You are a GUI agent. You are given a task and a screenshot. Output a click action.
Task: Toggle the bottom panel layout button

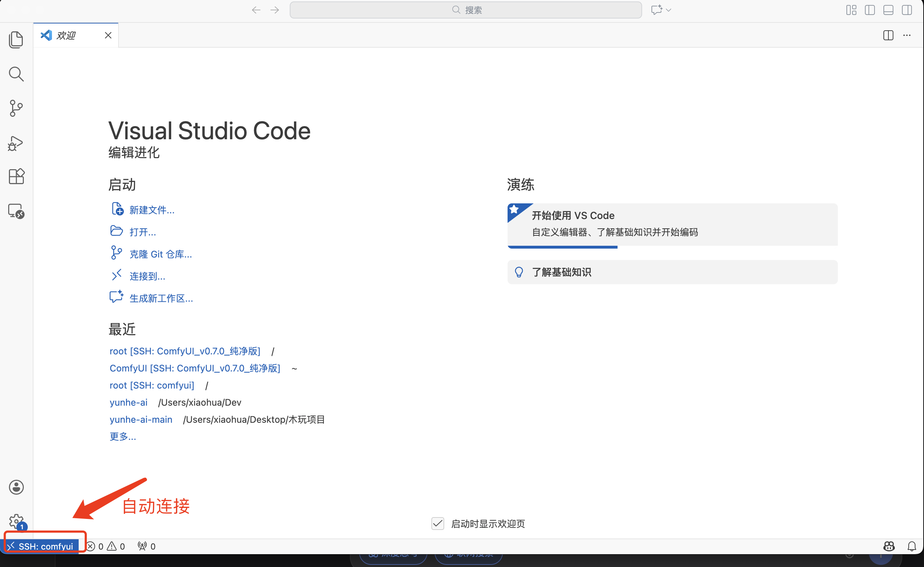pos(888,10)
